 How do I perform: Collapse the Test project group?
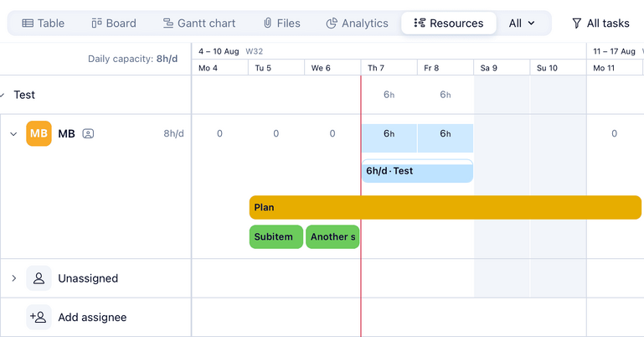3,96
